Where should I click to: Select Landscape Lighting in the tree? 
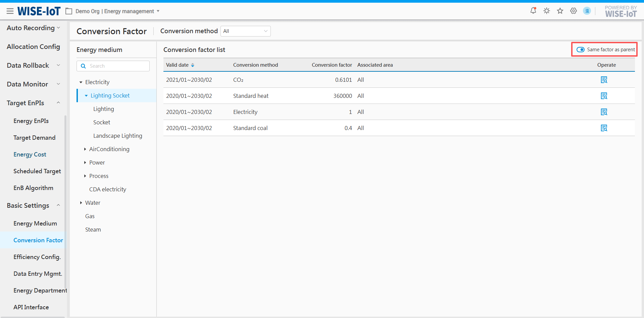coord(117,136)
